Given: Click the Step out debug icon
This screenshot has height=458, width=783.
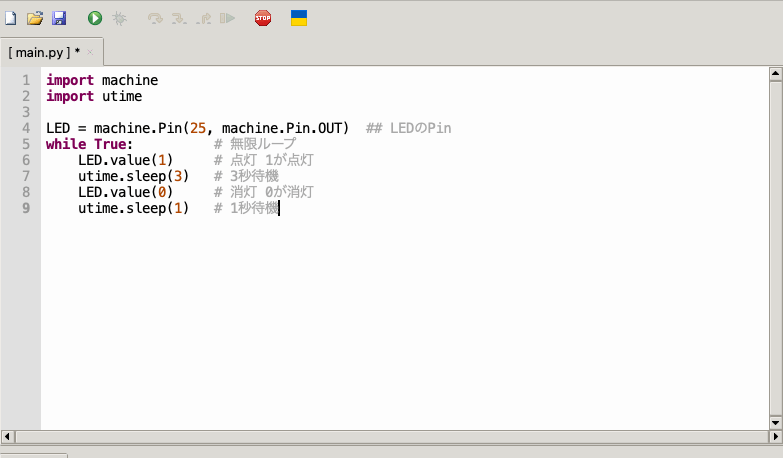Looking at the screenshot, I should (203, 18).
